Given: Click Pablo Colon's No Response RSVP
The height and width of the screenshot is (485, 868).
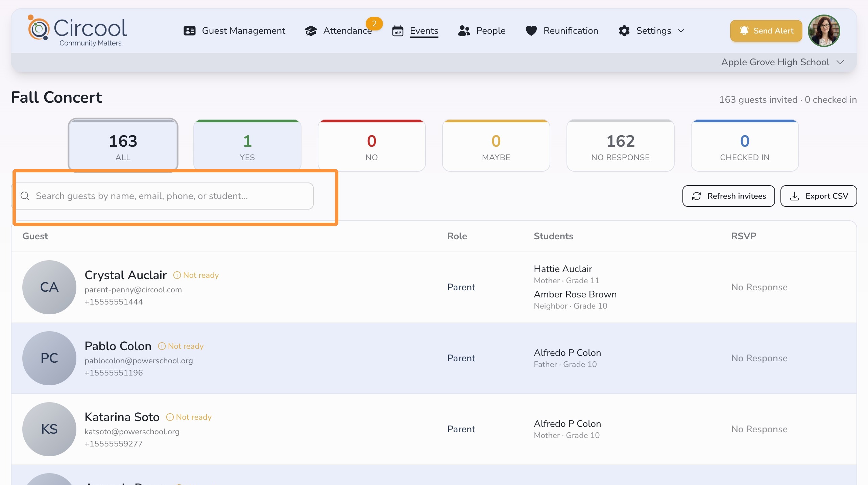Looking at the screenshot, I should pos(759,358).
